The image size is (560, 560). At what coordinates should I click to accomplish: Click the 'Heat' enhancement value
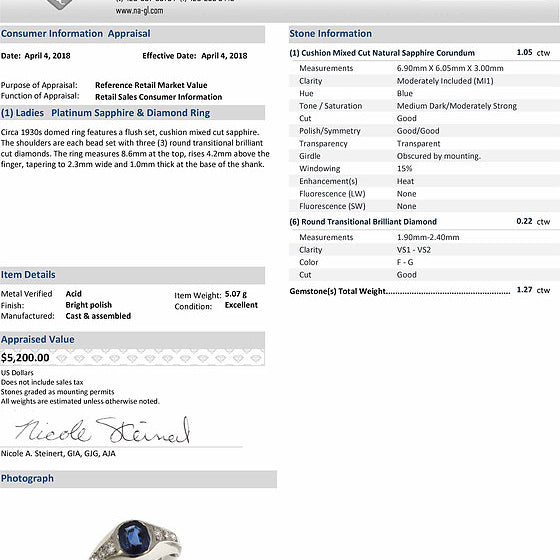coord(405,181)
